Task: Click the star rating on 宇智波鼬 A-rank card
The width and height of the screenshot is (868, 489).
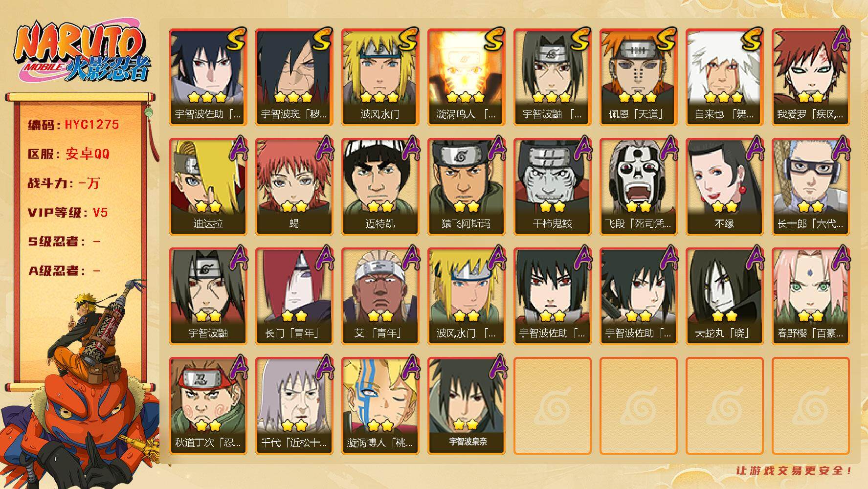Action: pyautogui.click(x=208, y=316)
